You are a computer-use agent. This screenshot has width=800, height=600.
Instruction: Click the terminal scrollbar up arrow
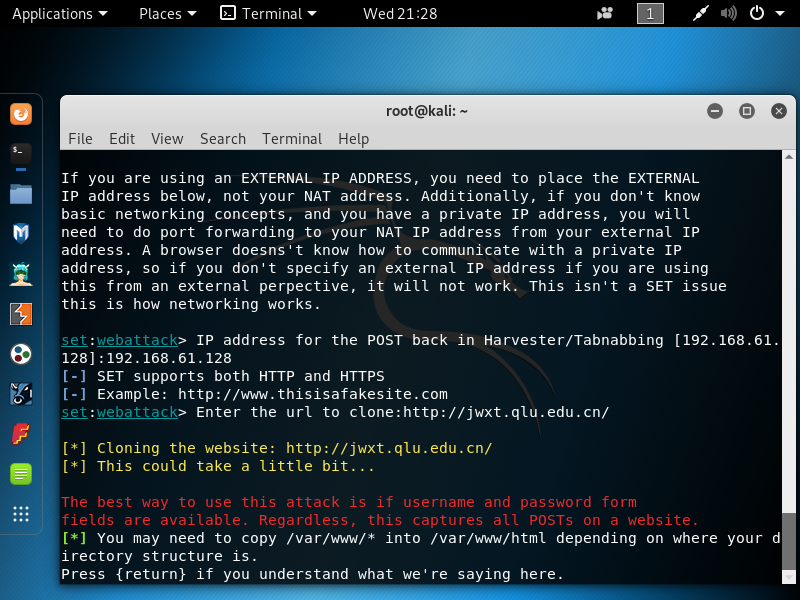[789, 157]
